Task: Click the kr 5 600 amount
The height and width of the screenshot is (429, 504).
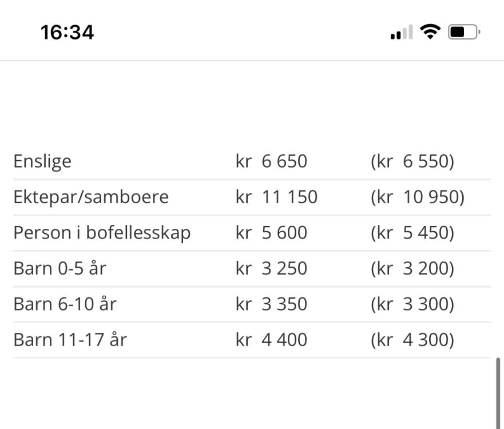Action: pyautogui.click(x=271, y=232)
